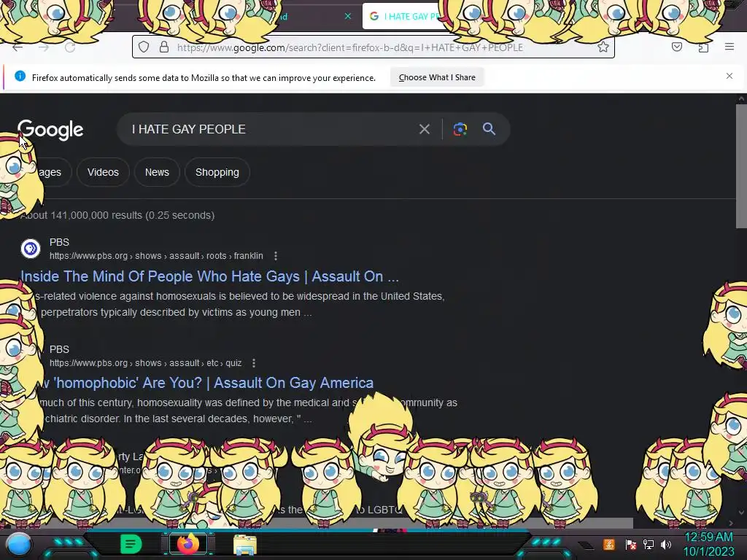Click the pbs.org franklin URL breadcrumb
Screen dimensions: 747x560
[x=156, y=256]
